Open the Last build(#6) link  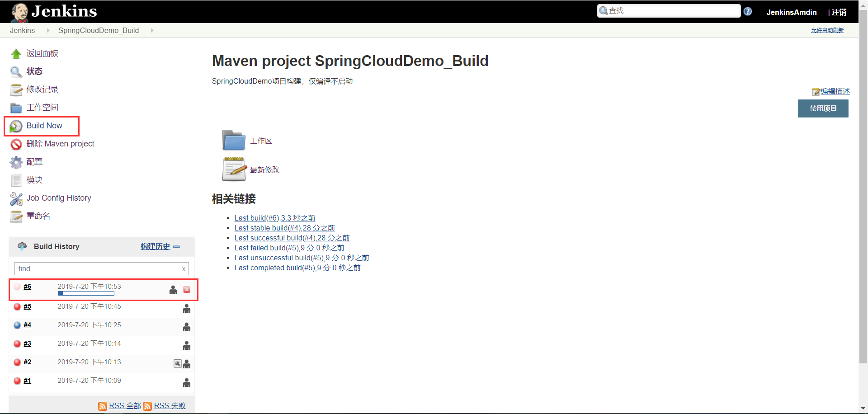tap(275, 218)
